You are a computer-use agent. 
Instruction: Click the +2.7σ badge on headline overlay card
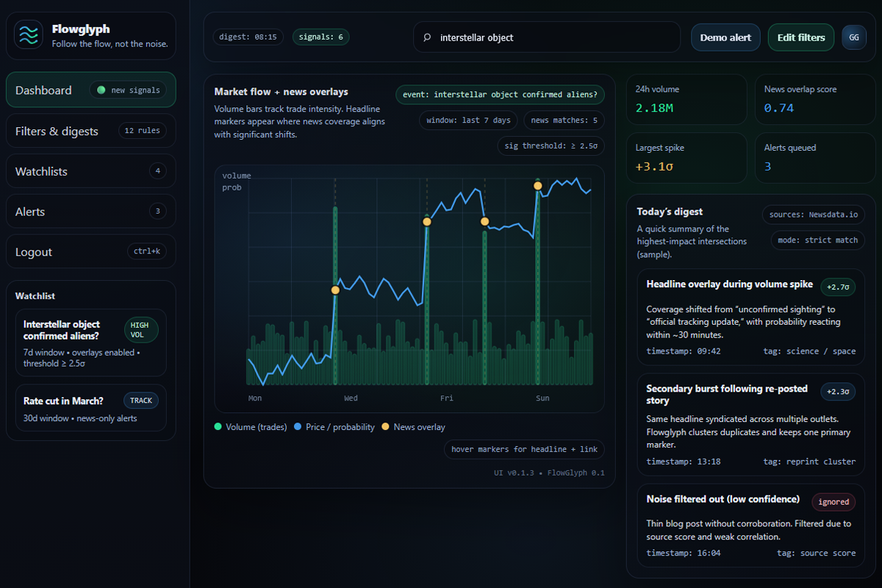838,287
